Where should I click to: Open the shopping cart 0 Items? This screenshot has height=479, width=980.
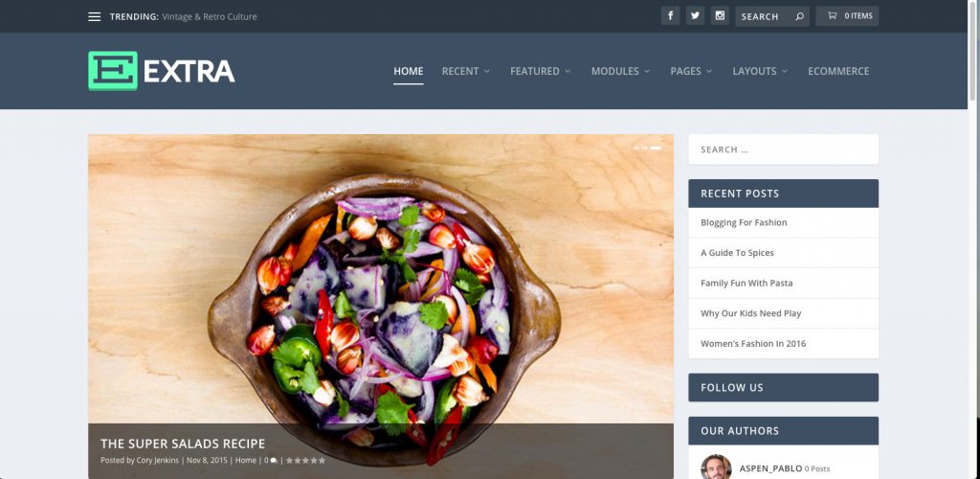(847, 16)
